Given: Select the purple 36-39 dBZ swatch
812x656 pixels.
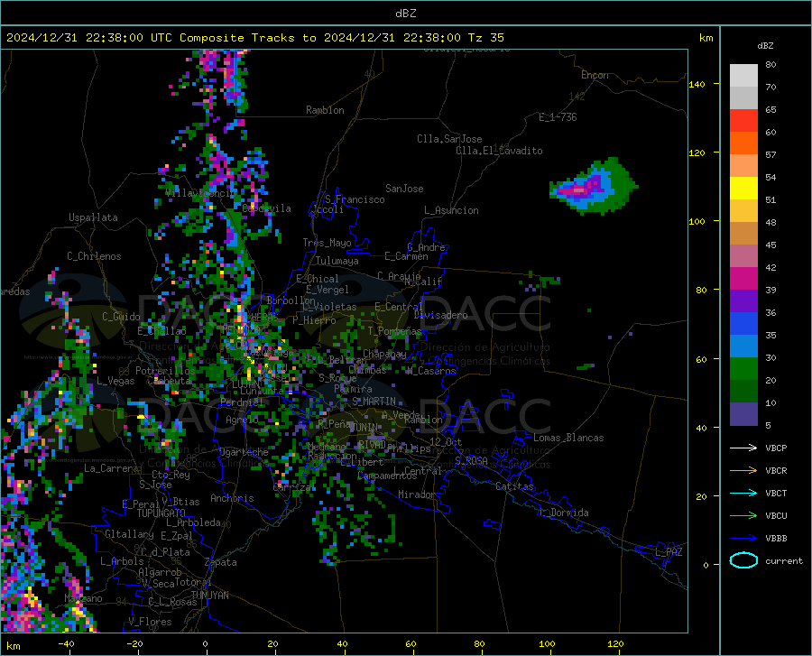Looking at the screenshot, I should (743, 301).
